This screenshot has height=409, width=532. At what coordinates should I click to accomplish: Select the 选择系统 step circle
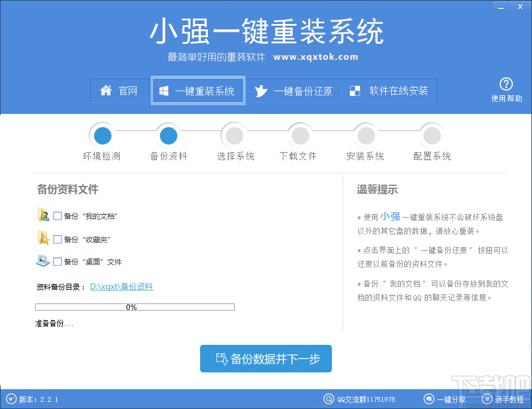click(234, 135)
